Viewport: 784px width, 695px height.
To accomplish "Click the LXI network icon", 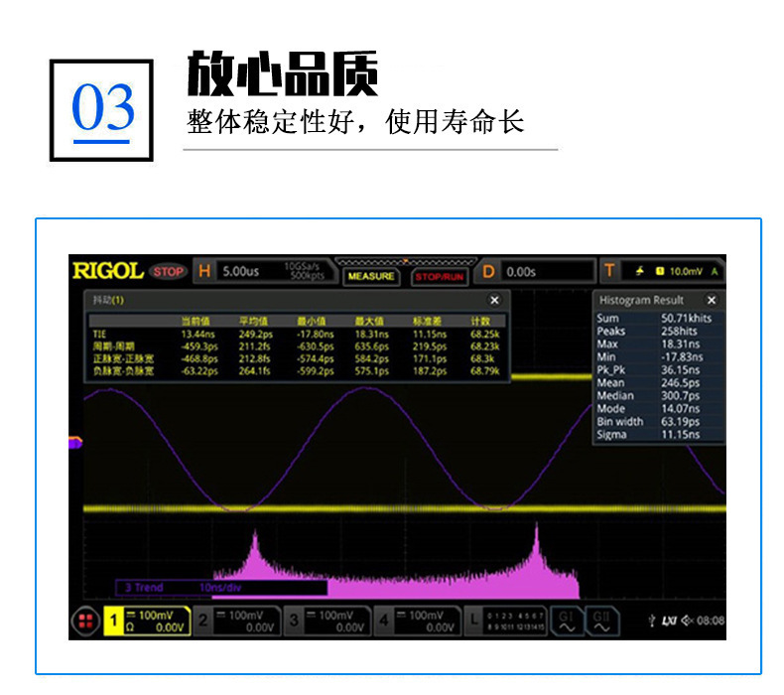I will 669,621.
